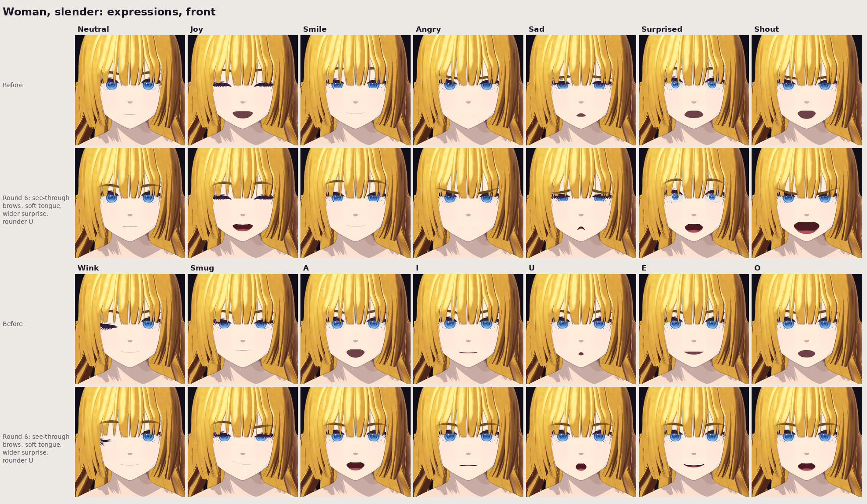Image resolution: width=867 pixels, height=504 pixels.
Task: Pick the Round 6 E viseme thumbnail
Action: tap(694, 442)
